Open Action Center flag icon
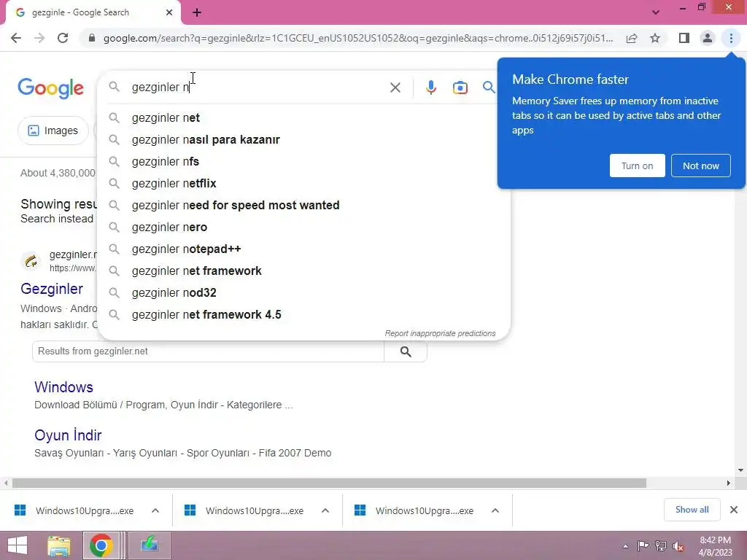 643,546
